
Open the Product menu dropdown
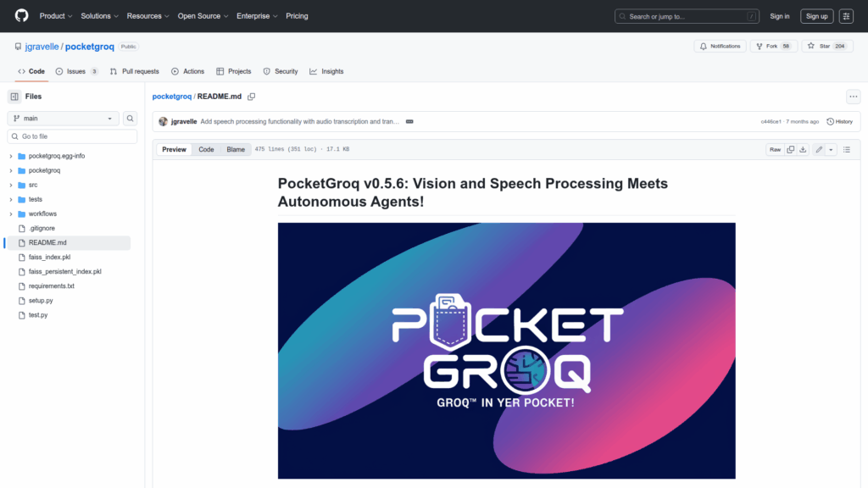[x=56, y=16]
